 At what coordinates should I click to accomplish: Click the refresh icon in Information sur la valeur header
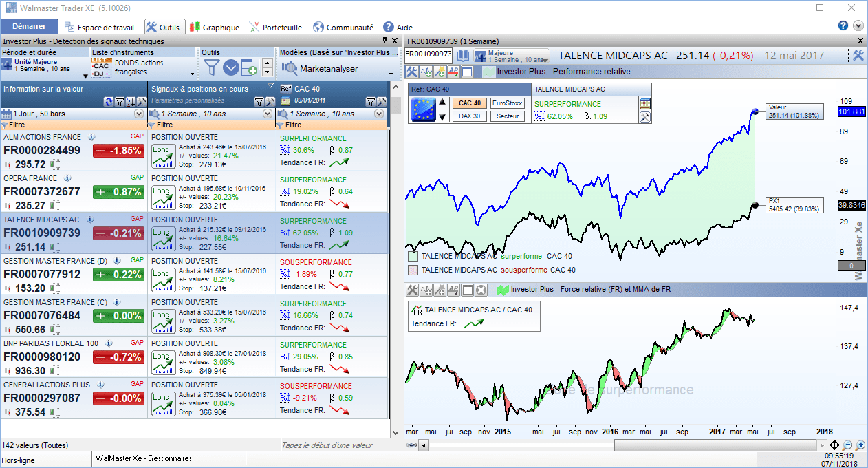(x=108, y=102)
